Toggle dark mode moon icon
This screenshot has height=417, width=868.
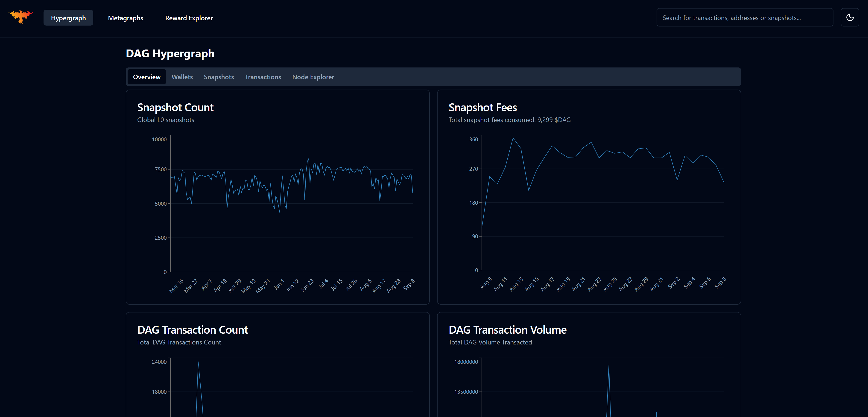click(x=850, y=17)
